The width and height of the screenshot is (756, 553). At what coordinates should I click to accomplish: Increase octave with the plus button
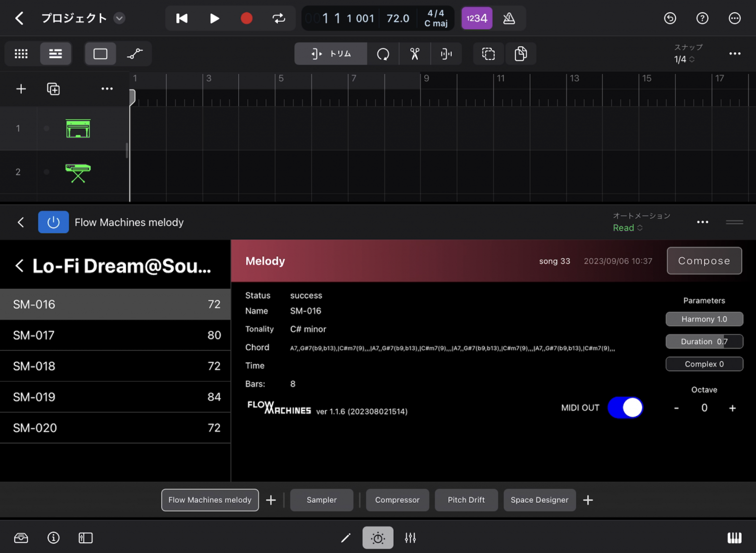point(732,408)
